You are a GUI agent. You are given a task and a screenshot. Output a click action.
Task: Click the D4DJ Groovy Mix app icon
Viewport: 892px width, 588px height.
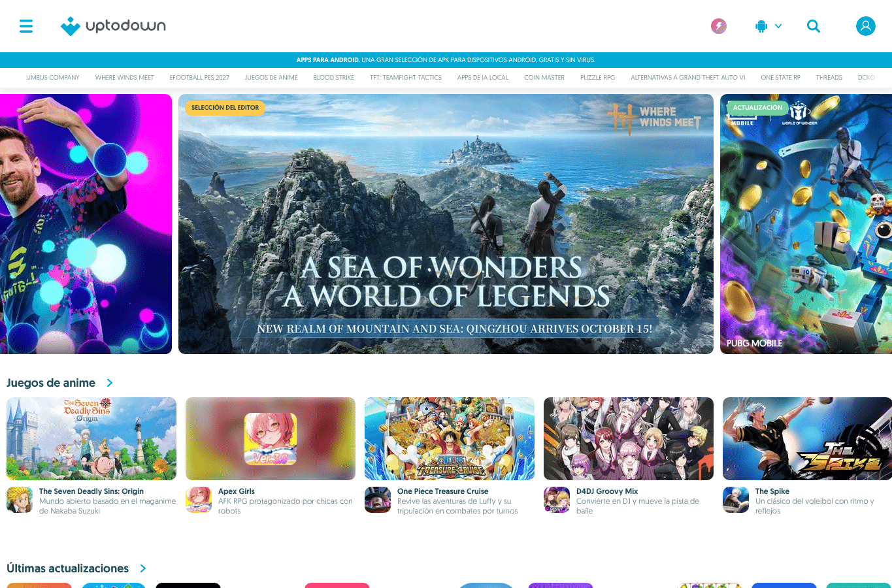[x=557, y=500]
